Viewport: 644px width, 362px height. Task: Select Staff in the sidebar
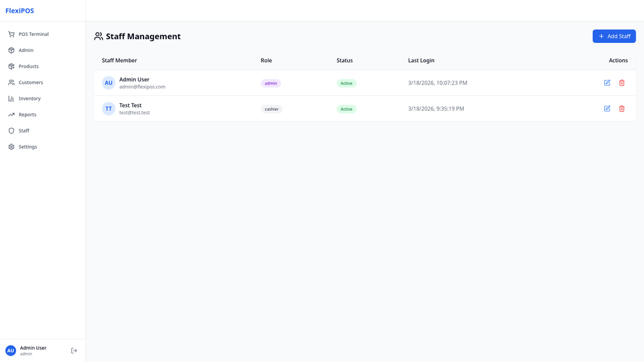click(x=24, y=131)
